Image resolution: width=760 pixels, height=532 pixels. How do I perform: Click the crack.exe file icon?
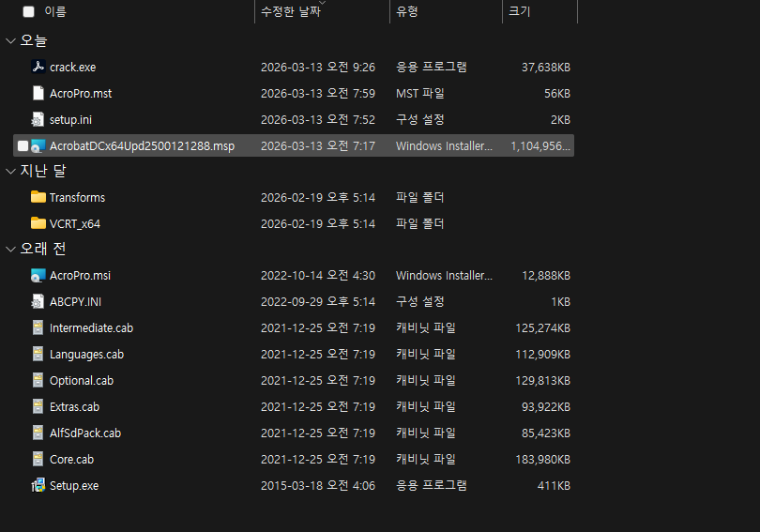(x=38, y=67)
